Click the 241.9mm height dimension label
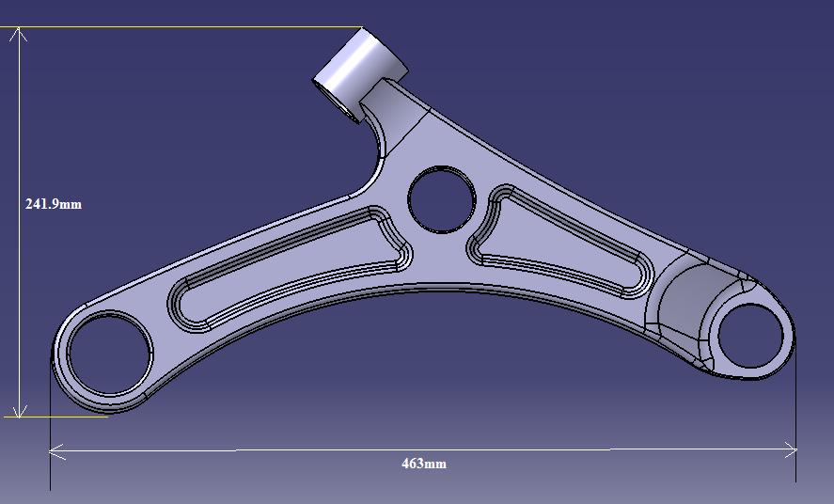This screenshot has width=834, height=504. click(54, 204)
